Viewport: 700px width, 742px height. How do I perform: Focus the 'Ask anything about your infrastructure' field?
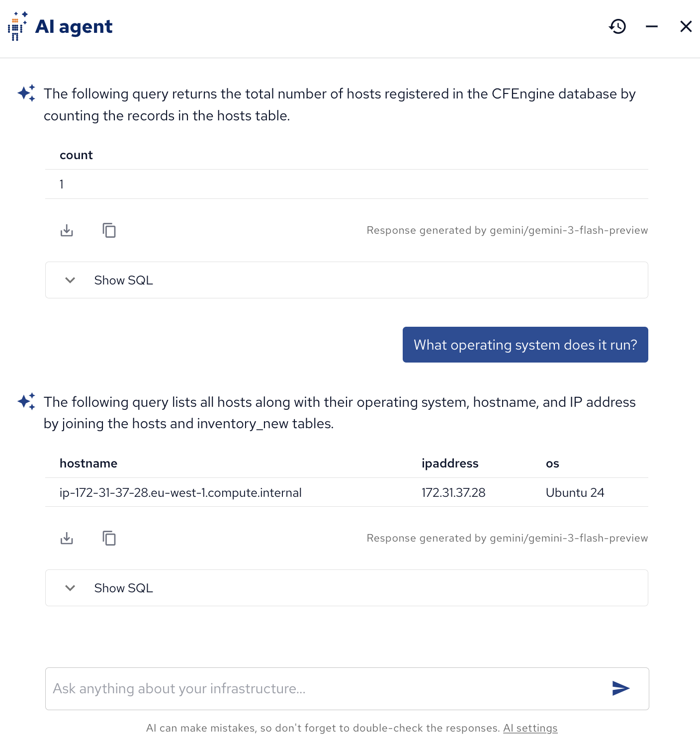328,688
